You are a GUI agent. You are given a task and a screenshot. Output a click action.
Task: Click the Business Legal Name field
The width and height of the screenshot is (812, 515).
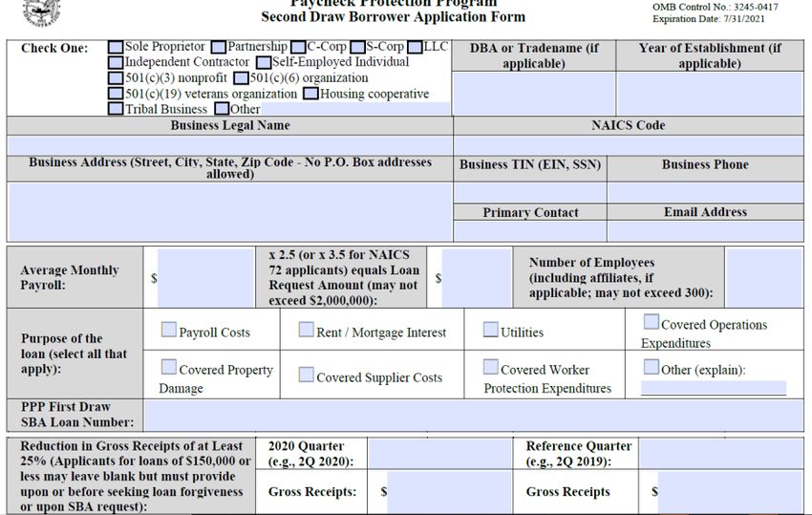point(229,145)
